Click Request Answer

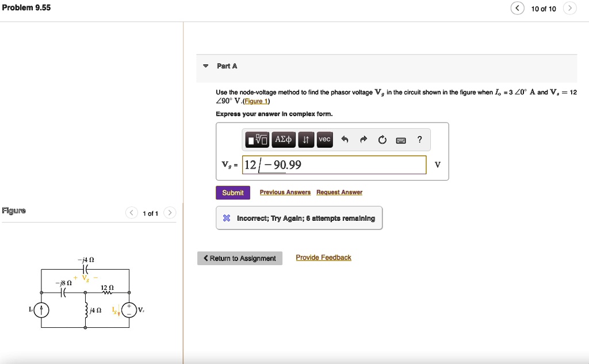[x=339, y=191]
